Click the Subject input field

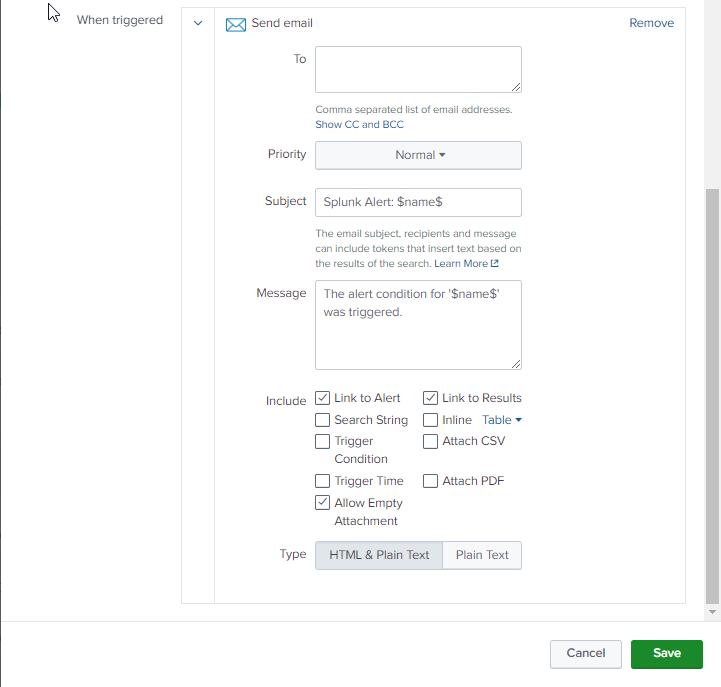coord(418,202)
